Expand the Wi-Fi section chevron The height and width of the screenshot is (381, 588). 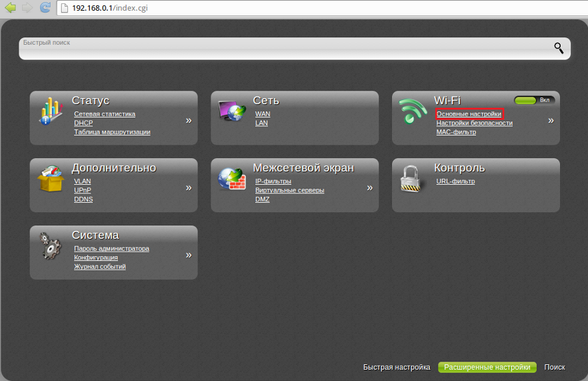pyautogui.click(x=551, y=121)
